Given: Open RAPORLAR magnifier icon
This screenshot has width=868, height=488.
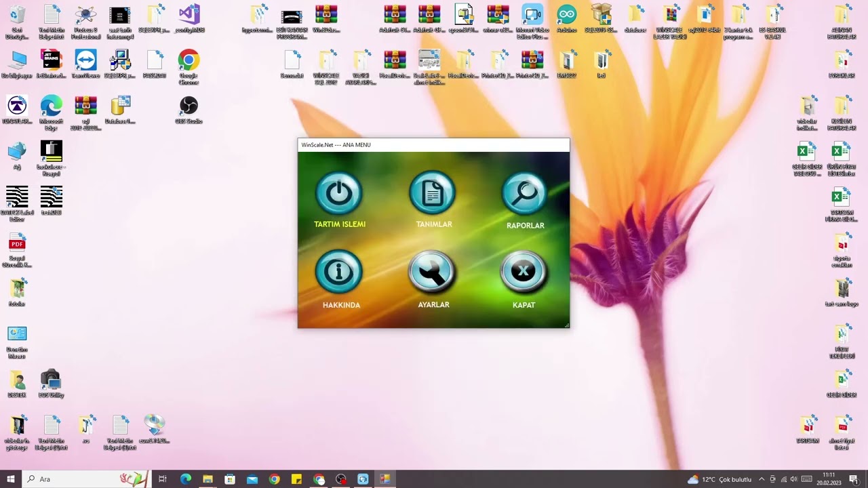Looking at the screenshot, I should [524, 195].
